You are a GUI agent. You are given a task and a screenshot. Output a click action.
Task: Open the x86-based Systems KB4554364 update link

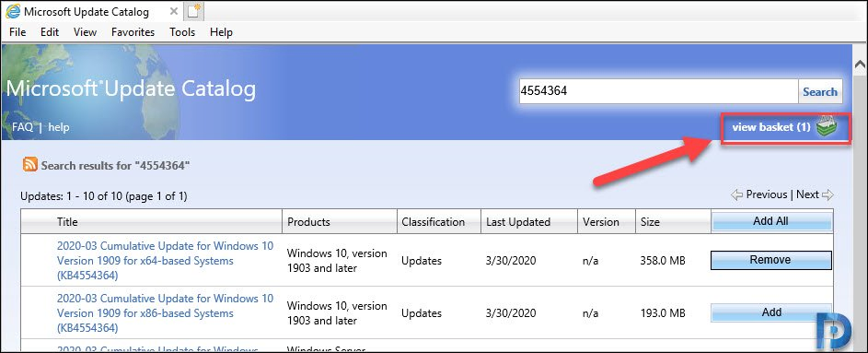(x=165, y=313)
